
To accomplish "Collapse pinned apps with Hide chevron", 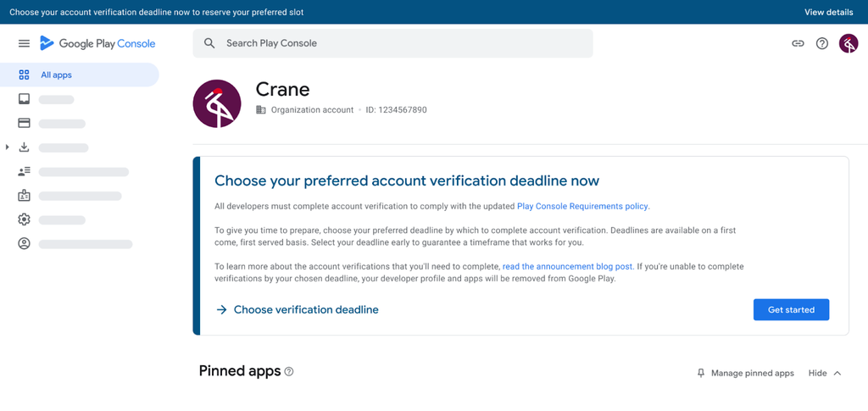I will 826,373.
